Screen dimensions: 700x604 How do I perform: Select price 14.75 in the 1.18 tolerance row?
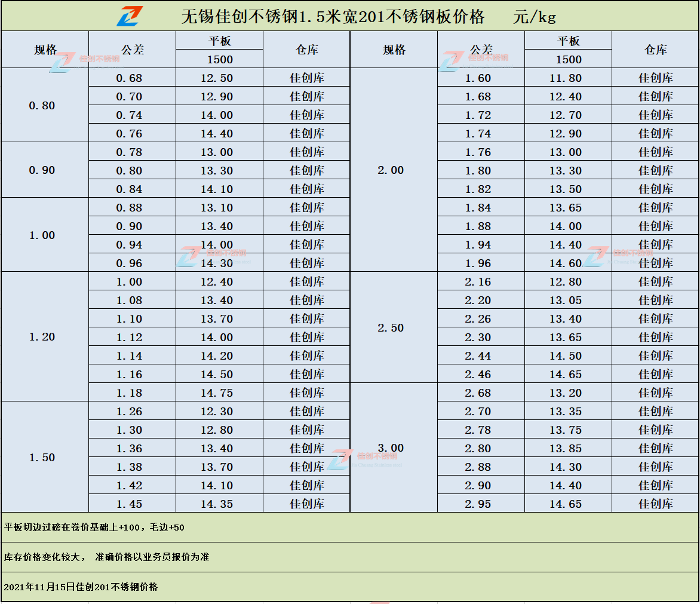point(217,393)
